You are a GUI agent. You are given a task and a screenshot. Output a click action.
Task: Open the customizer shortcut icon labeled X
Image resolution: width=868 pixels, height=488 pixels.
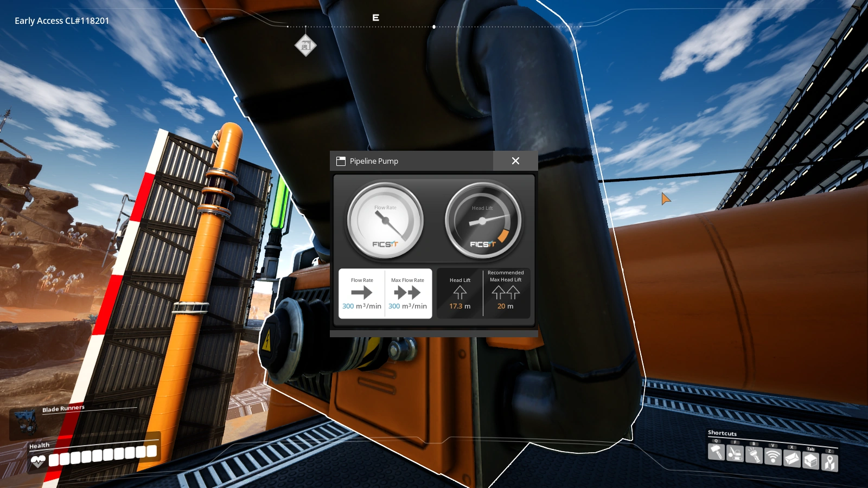point(792,459)
